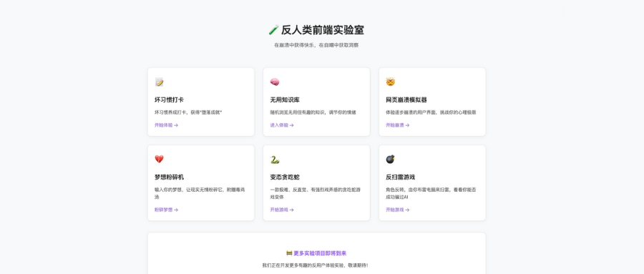Start 变态贪吃蛇 via its 开始游戏 link
The image size is (644, 274).
point(282,210)
